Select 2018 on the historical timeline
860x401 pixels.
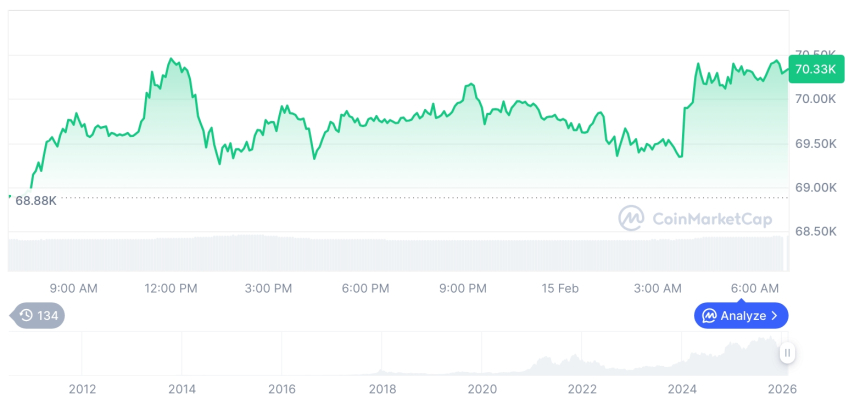pos(382,388)
